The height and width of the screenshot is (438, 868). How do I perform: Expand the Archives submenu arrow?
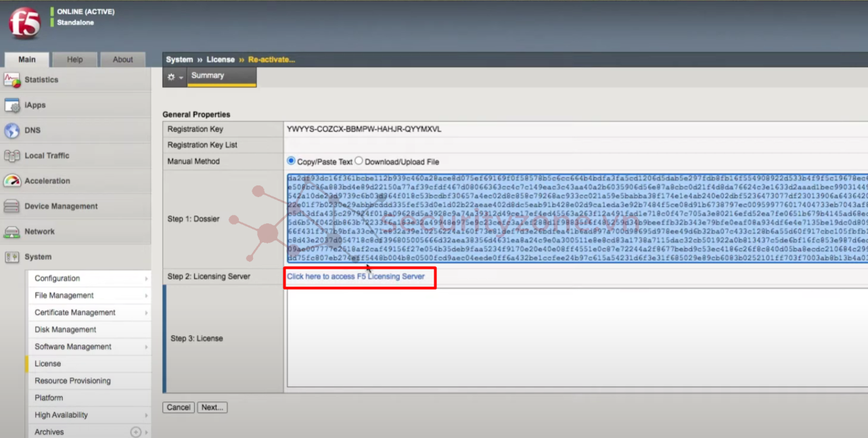146,432
